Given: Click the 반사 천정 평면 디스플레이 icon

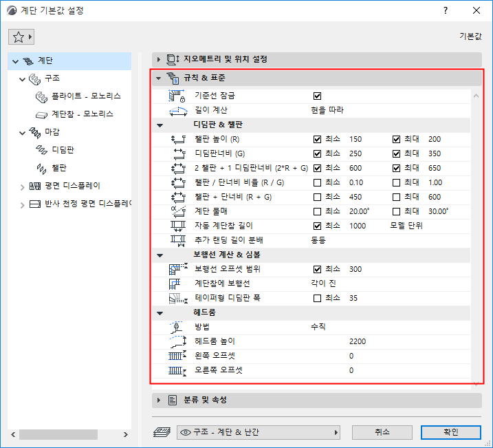Looking at the screenshot, I should [x=35, y=204].
